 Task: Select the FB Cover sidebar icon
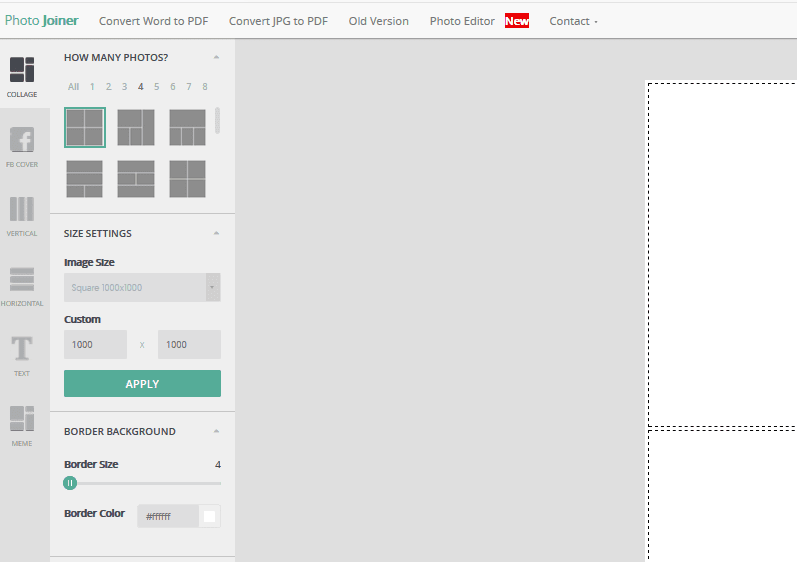click(22, 139)
